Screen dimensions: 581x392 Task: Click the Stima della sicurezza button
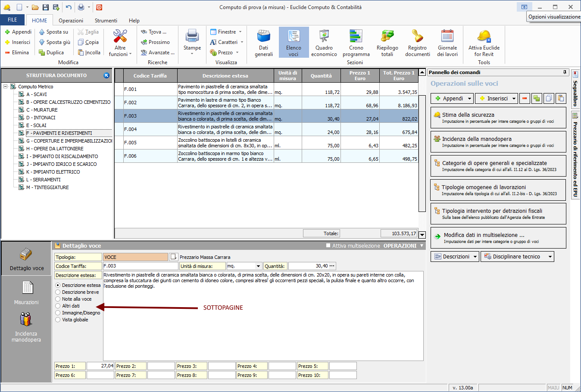[x=498, y=118]
